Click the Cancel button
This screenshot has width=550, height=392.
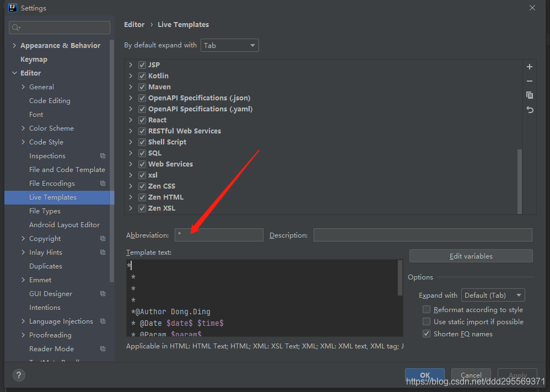(471, 375)
